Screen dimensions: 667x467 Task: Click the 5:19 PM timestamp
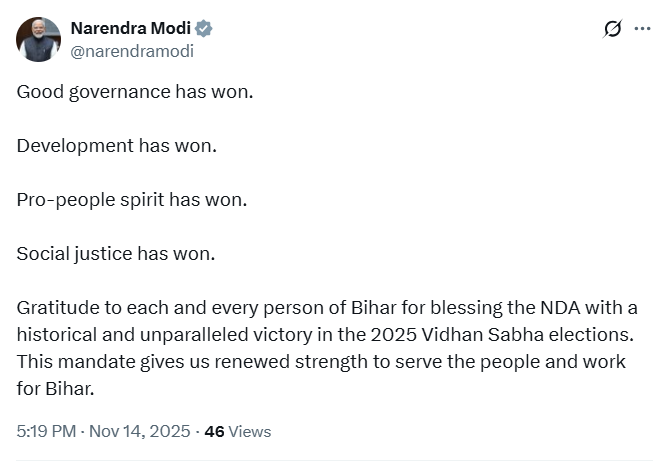[44, 432]
